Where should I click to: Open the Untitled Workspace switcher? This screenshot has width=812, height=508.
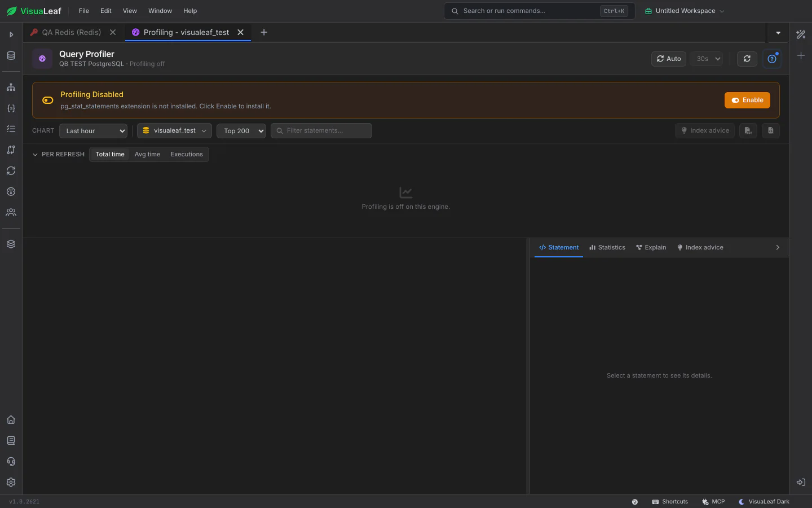tap(685, 11)
